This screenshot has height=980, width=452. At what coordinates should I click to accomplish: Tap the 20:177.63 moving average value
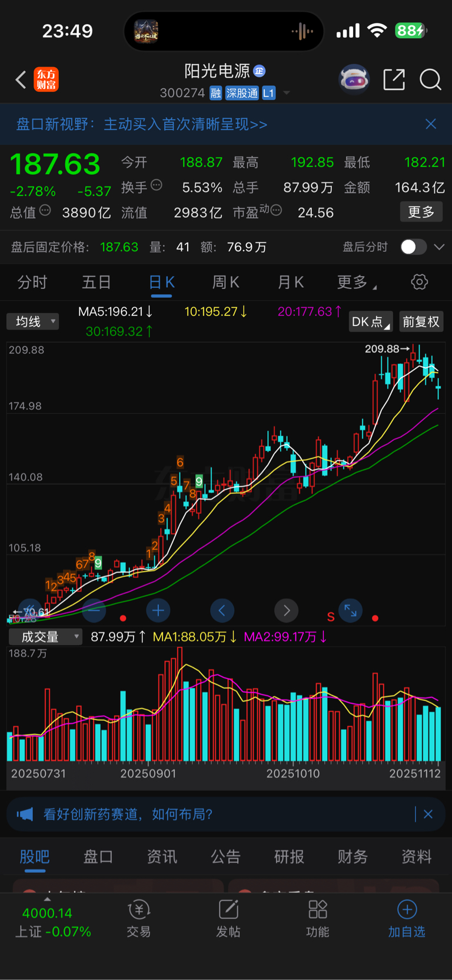309,311
